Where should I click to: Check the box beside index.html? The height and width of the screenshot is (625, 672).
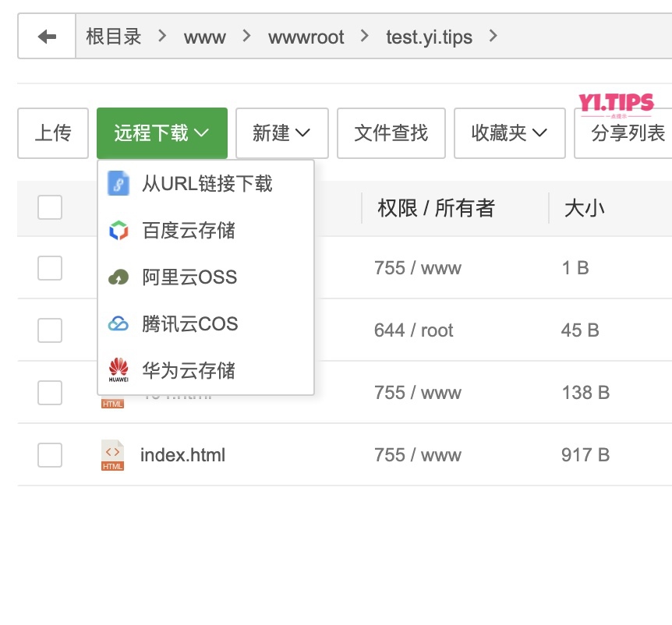50,455
